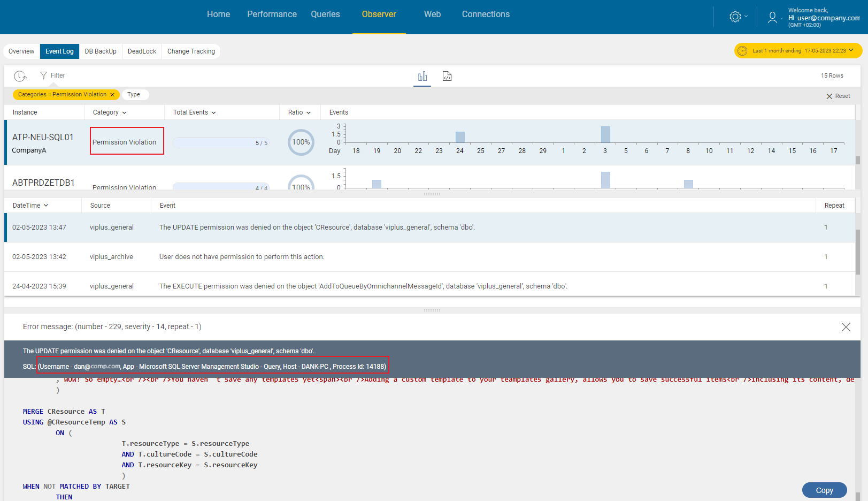Screen dimensions: 868x501
Task: Open the date range dropdown
Action: [798, 51]
